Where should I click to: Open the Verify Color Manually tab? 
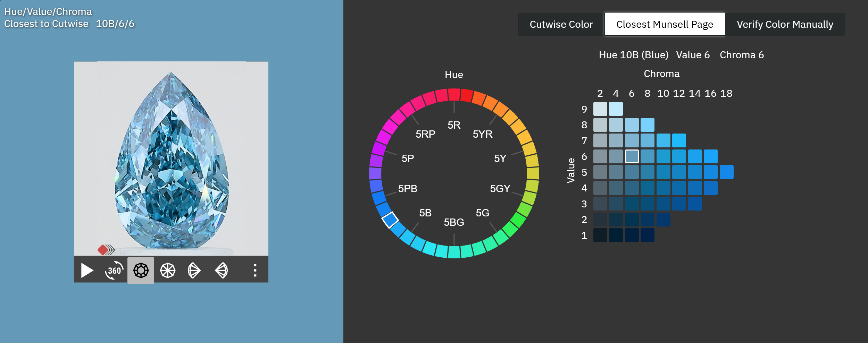pyautogui.click(x=785, y=24)
